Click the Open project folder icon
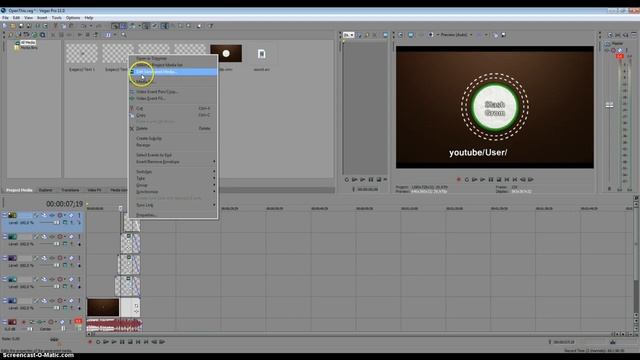640x360 pixels. [x=13, y=26]
